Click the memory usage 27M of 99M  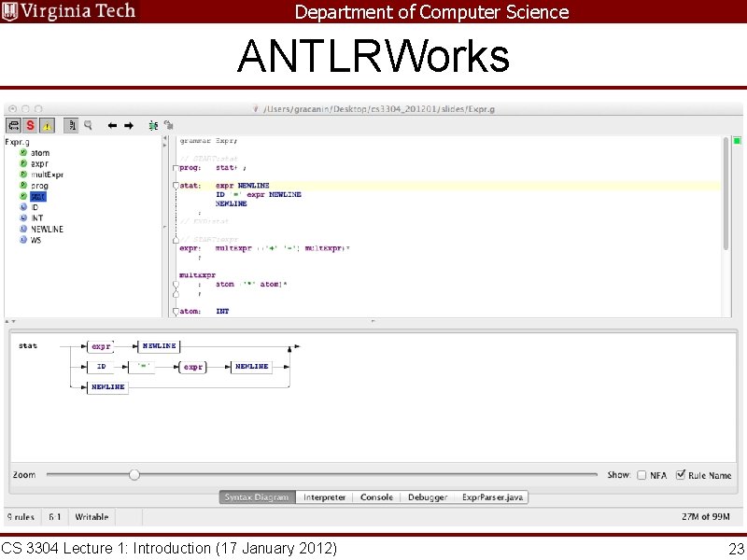point(705,517)
